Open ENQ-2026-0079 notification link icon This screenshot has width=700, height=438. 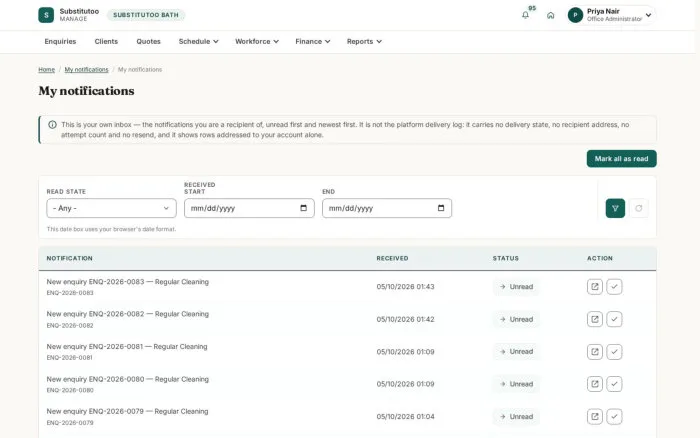tap(595, 417)
